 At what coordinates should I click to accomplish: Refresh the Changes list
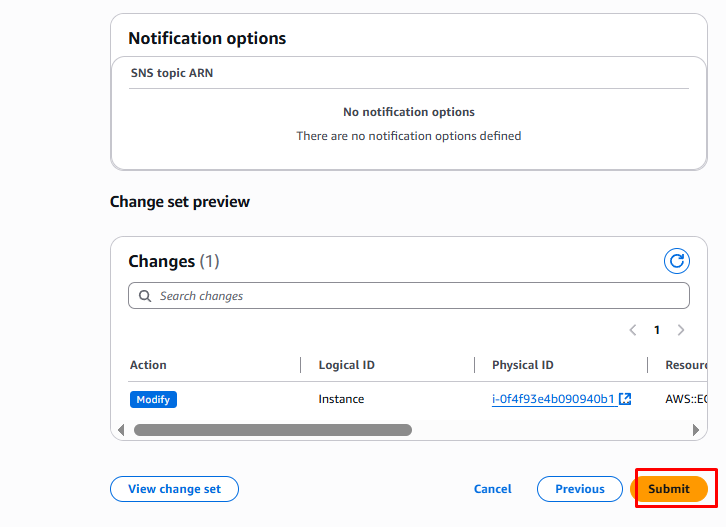(x=677, y=261)
